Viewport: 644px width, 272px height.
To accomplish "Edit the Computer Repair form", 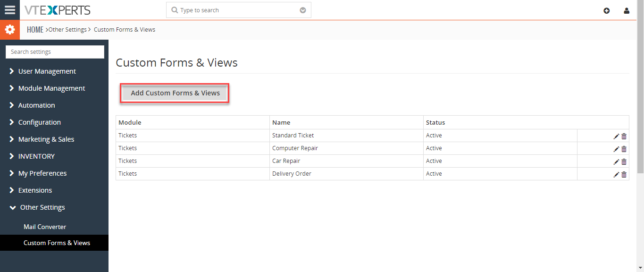I will click(616, 149).
